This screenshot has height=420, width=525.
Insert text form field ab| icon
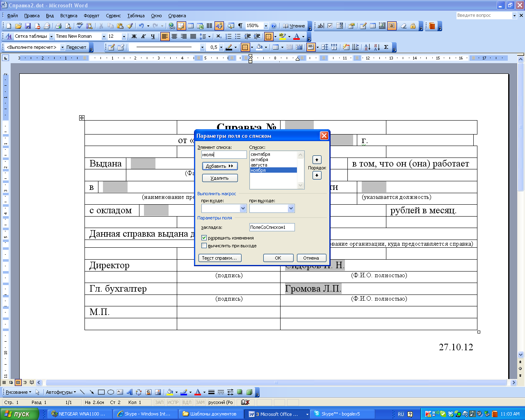[321, 26]
